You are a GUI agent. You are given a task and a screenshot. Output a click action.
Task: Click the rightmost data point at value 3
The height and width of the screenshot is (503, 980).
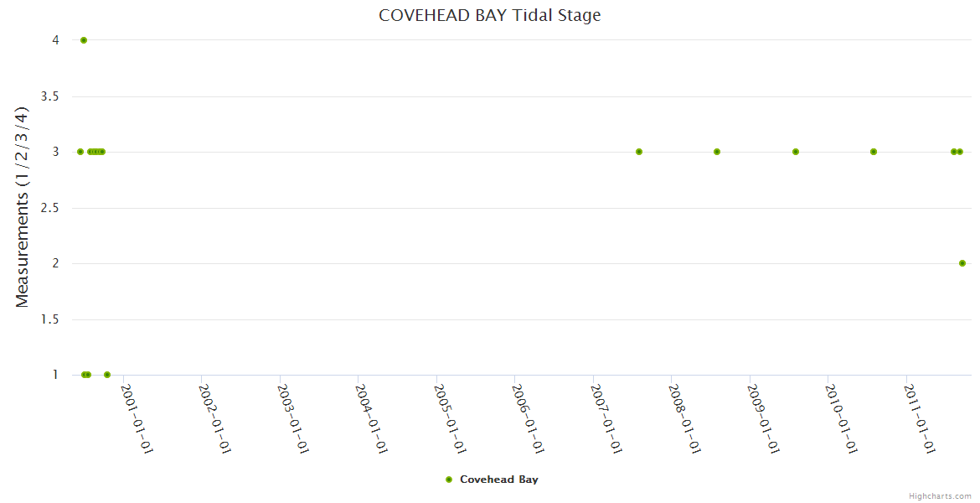click(960, 152)
